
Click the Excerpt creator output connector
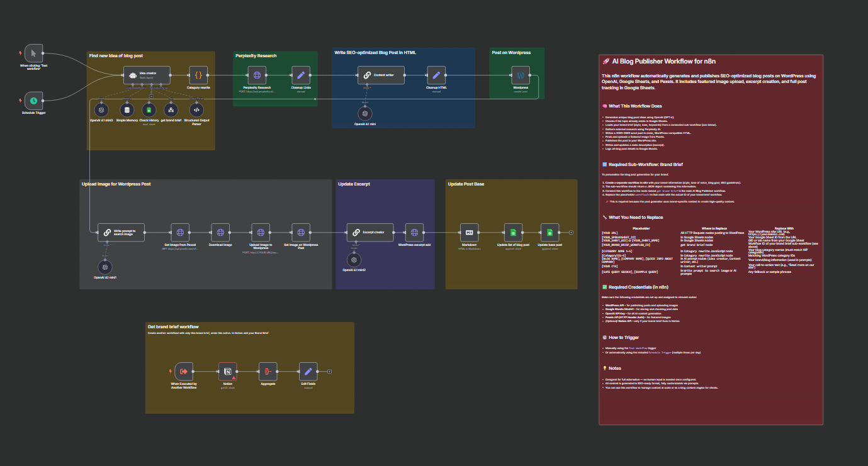[x=394, y=233]
